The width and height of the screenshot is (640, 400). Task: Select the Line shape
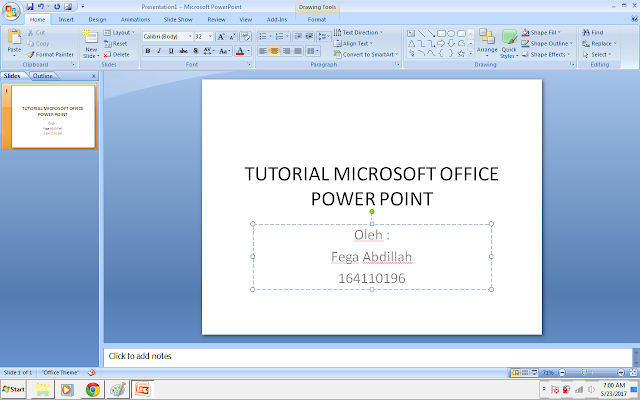pos(421,33)
